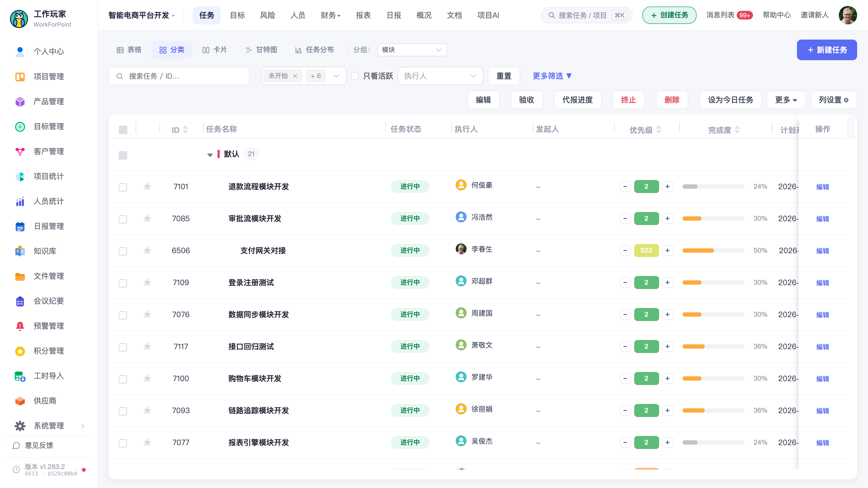Toggle select-all checkbox in table header
This screenshot has width=868, height=488.
[123, 130]
